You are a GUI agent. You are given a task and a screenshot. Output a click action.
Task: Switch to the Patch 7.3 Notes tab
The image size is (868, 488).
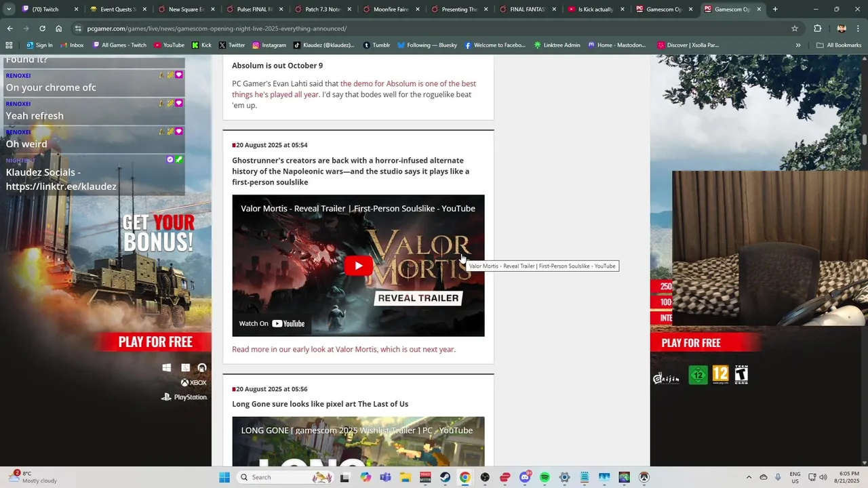(x=322, y=9)
